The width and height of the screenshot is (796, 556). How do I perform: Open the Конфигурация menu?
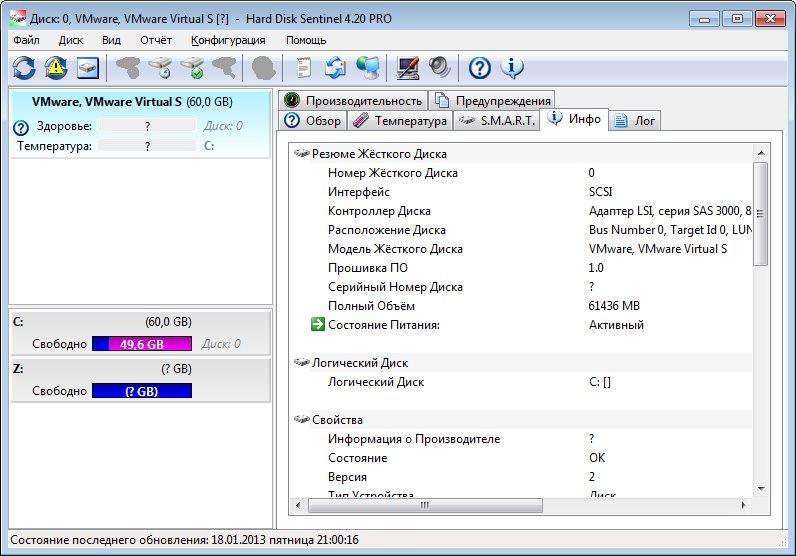[x=228, y=40]
